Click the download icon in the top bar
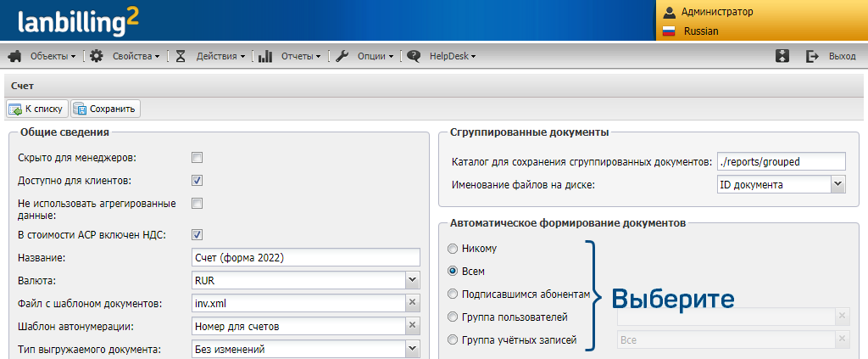 click(782, 56)
